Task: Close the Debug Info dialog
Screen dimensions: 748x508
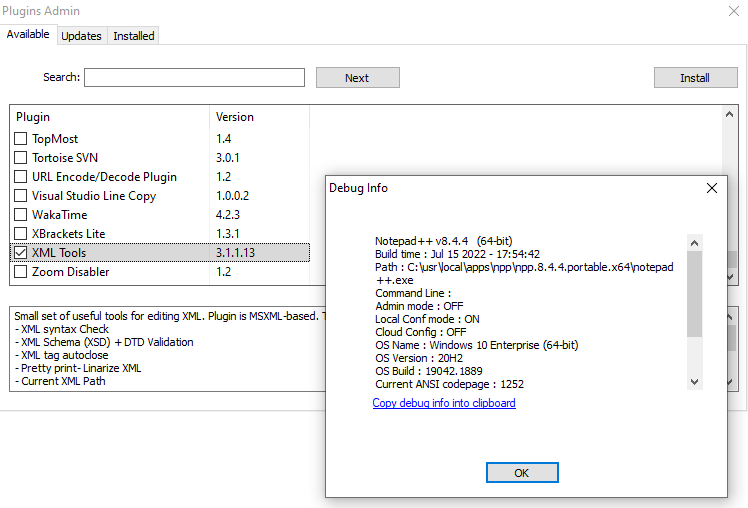Action: pos(712,188)
